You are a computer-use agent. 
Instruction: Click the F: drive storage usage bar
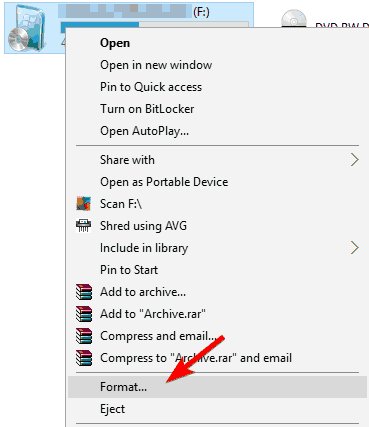(154, 25)
